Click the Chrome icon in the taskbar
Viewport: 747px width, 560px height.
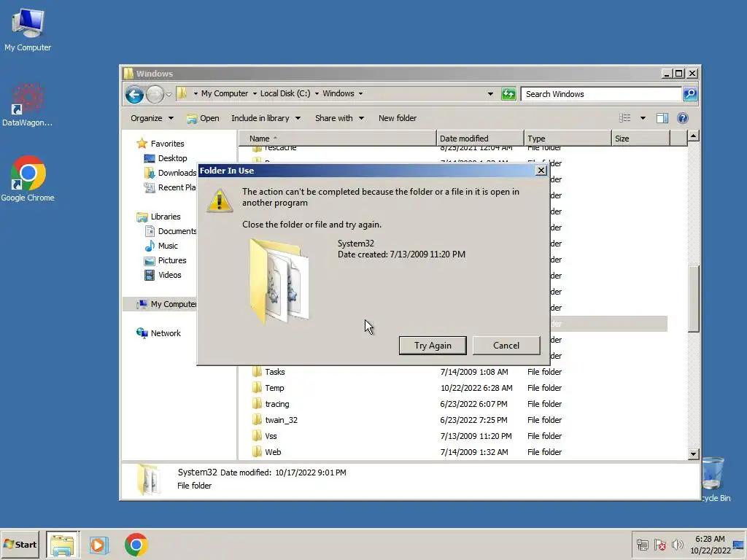pos(136,545)
